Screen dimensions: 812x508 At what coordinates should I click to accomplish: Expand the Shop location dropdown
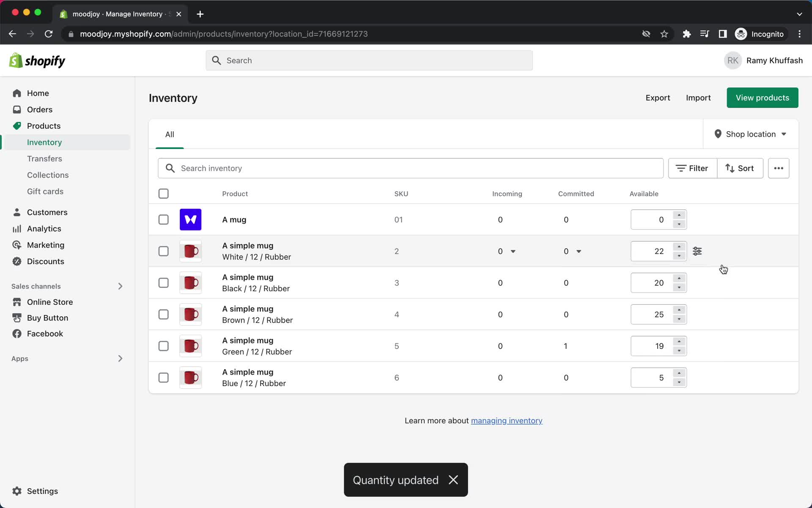pyautogui.click(x=751, y=134)
